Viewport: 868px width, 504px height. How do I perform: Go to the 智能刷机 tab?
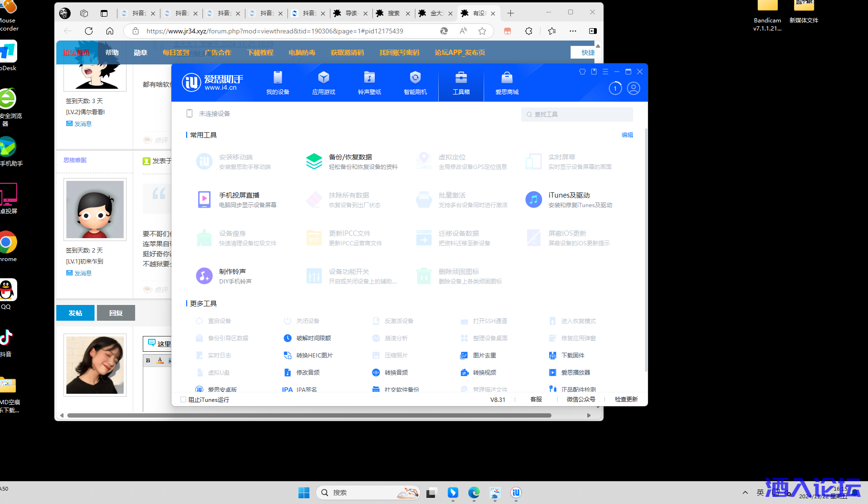pos(415,83)
